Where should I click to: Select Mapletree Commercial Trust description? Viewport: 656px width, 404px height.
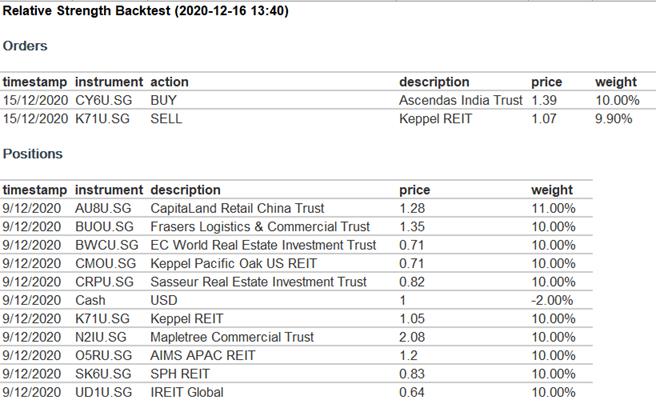[x=232, y=337]
